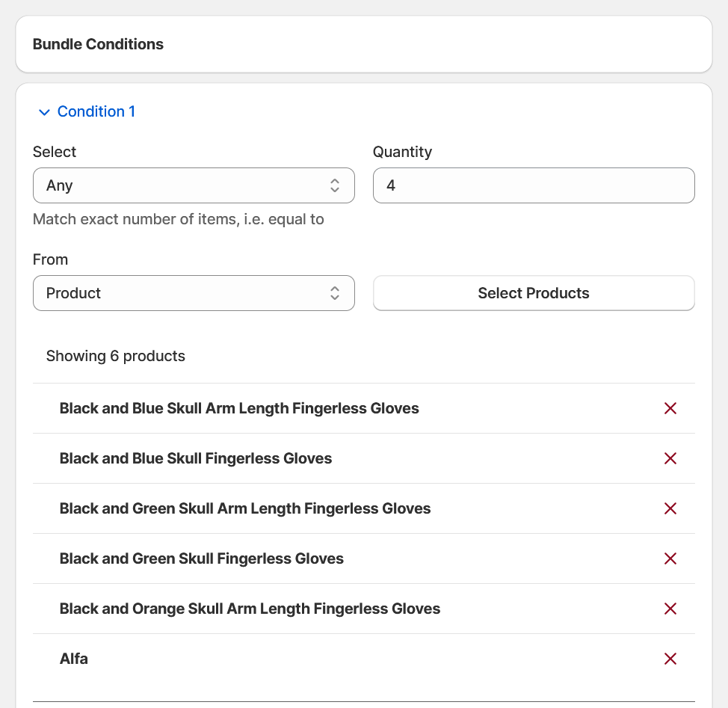Click Black and Orange Skull Arm Length title
This screenshot has height=708, width=728.
pos(250,609)
